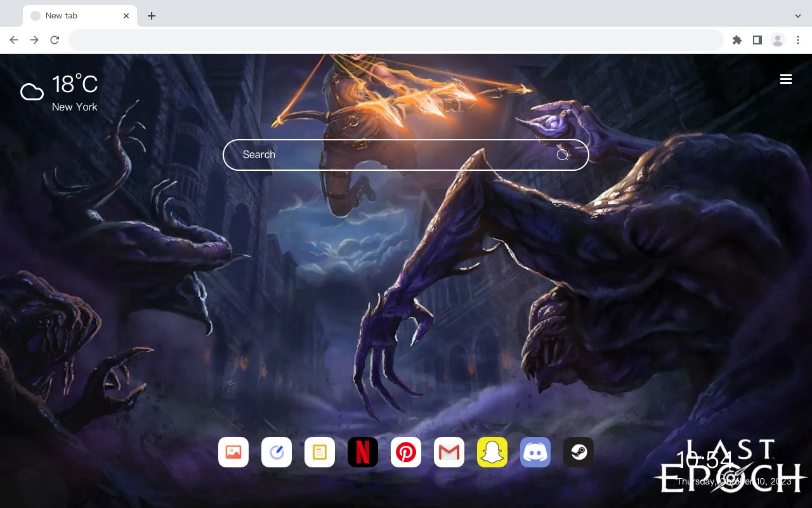
Task: Open the Snapchat shortcut
Action: click(492, 452)
